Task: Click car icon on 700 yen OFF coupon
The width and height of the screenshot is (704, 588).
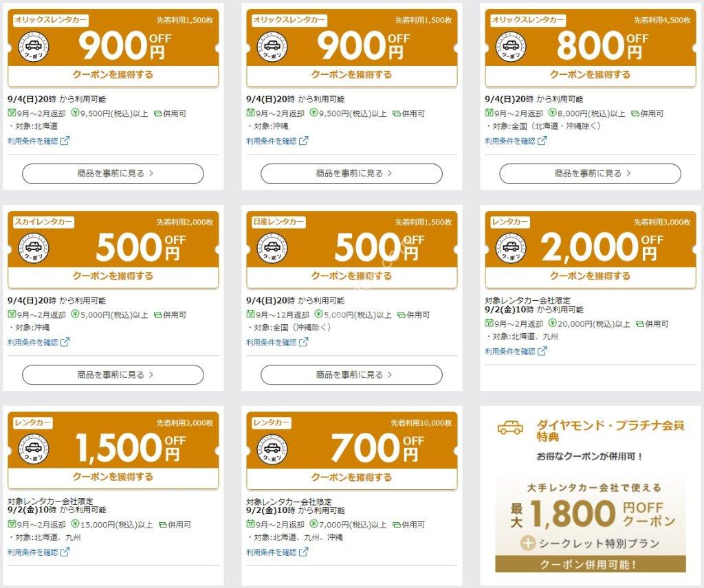Action: pos(272,449)
